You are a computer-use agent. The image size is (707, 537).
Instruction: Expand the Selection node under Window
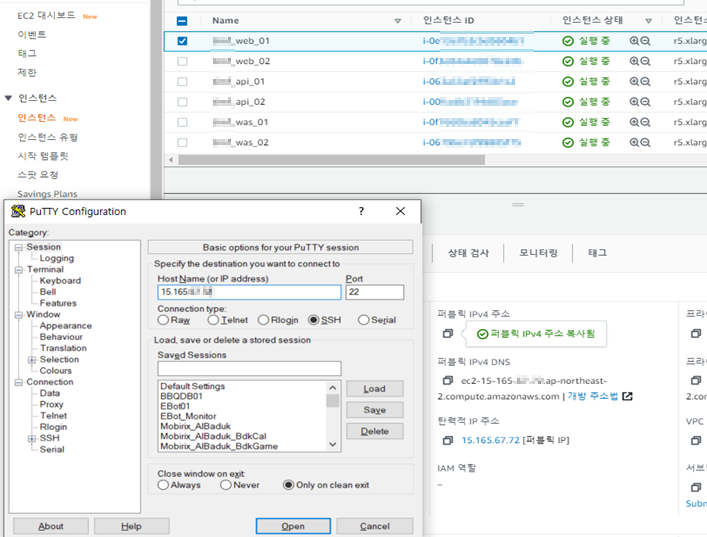(31, 359)
